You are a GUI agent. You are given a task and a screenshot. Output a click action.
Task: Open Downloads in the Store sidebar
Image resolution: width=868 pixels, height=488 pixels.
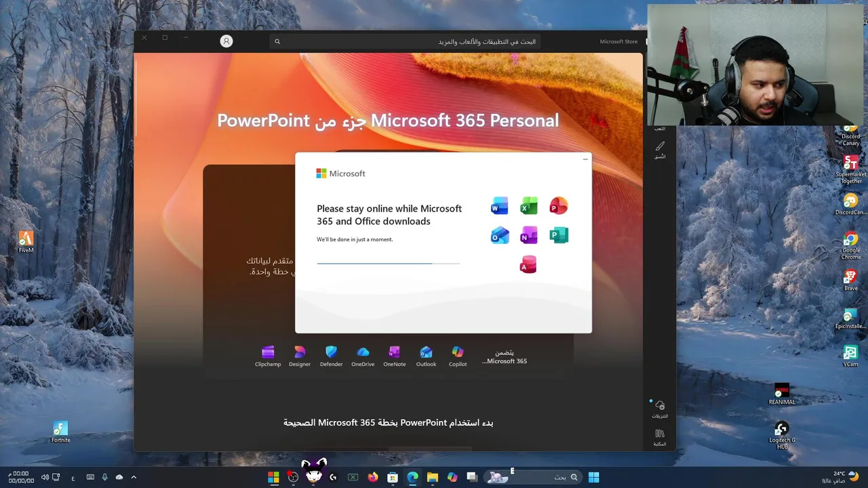(660, 409)
